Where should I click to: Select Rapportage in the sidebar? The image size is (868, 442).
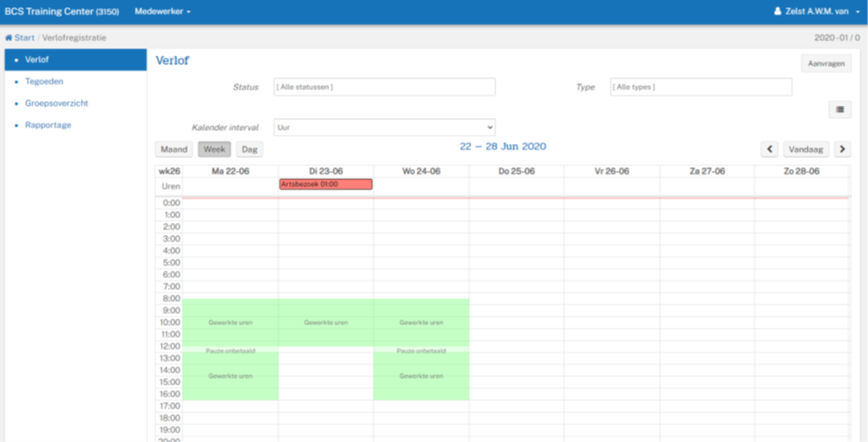[x=48, y=125]
